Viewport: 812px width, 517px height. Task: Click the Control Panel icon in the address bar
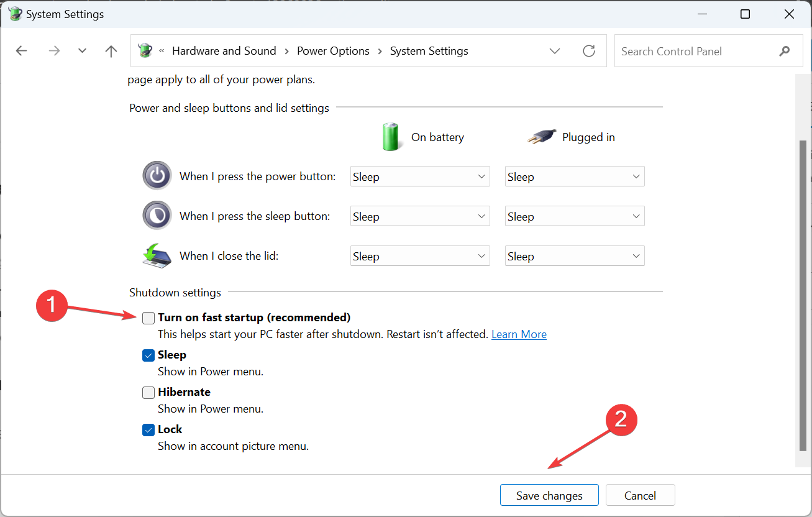click(145, 50)
